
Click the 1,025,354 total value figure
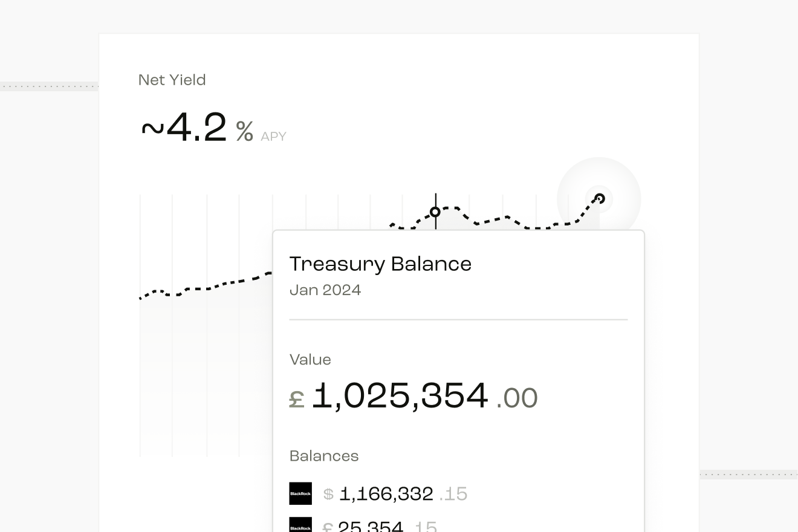[400, 396]
